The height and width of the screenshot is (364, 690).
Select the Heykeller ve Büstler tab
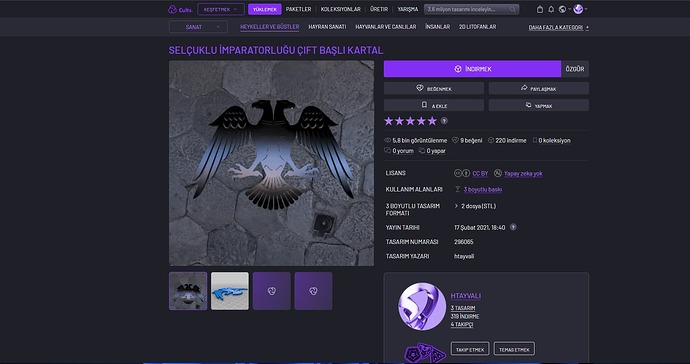270,27
